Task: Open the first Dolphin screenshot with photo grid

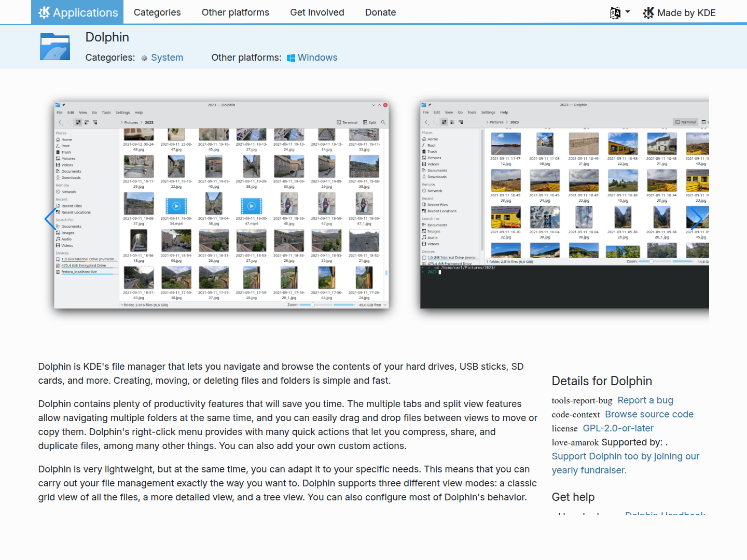Action: 222,205
